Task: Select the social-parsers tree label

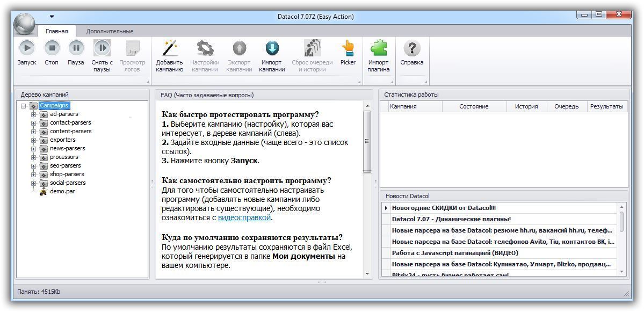Action: 68,183
